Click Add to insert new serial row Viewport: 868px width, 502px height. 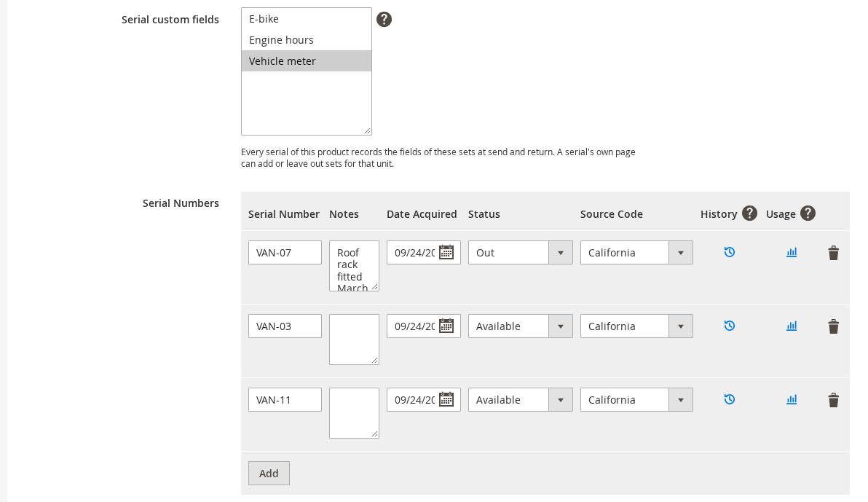pyautogui.click(x=269, y=473)
